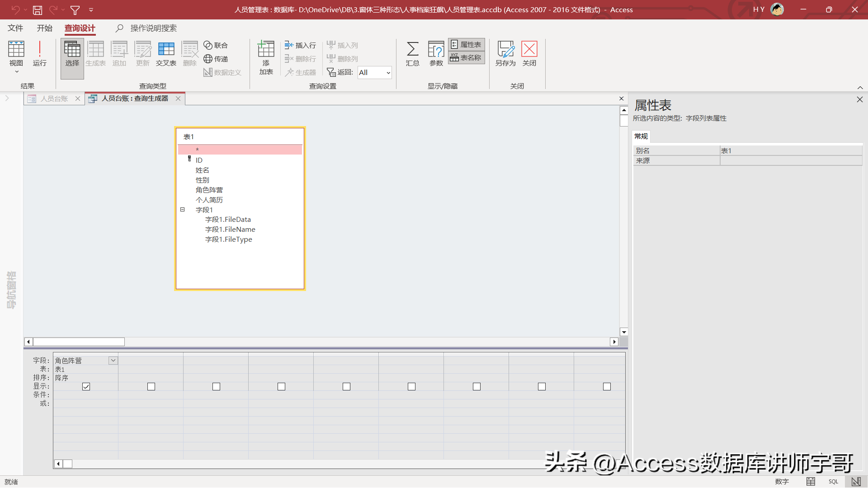Image resolution: width=868 pixels, height=488 pixels.
Task: Toggle 汇总 totals row
Action: tap(412, 53)
